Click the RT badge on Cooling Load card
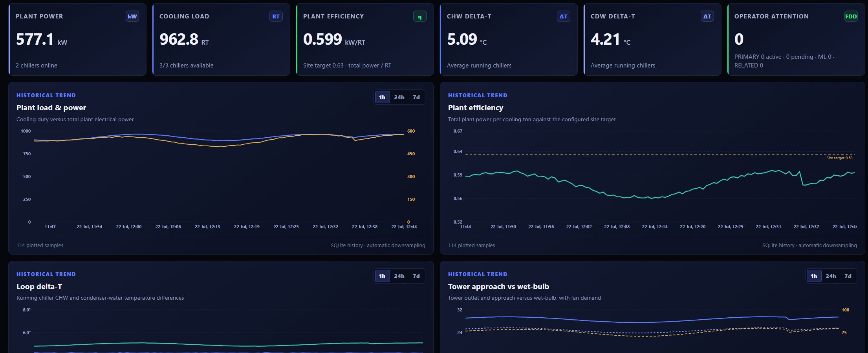 click(276, 16)
